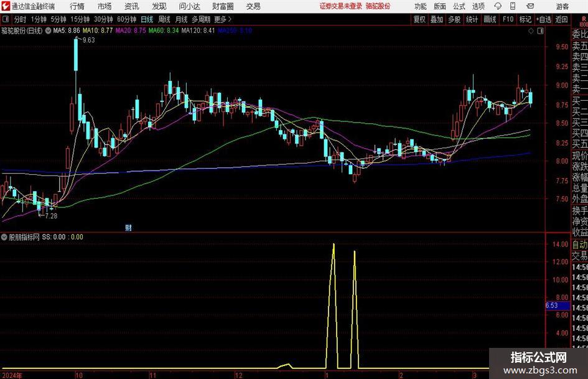Click the MA120: 8.41 value label
The width and height of the screenshot is (588, 379).
tap(198, 30)
